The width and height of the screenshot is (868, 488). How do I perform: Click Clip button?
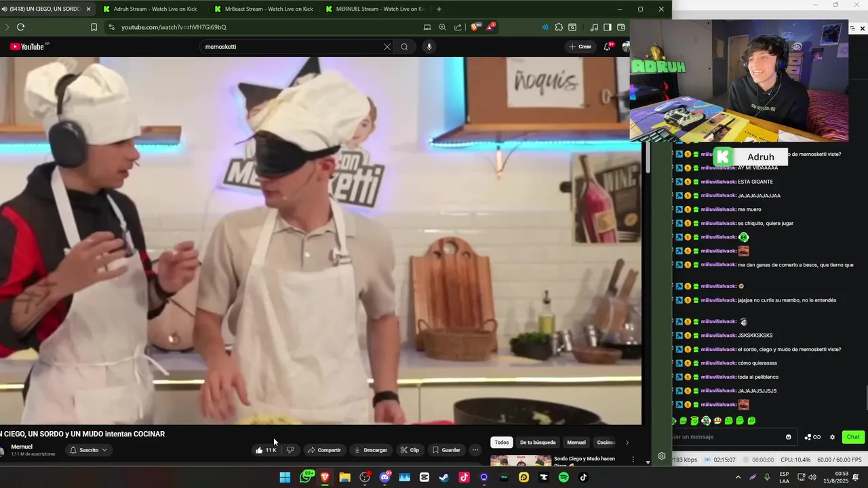[x=409, y=450]
